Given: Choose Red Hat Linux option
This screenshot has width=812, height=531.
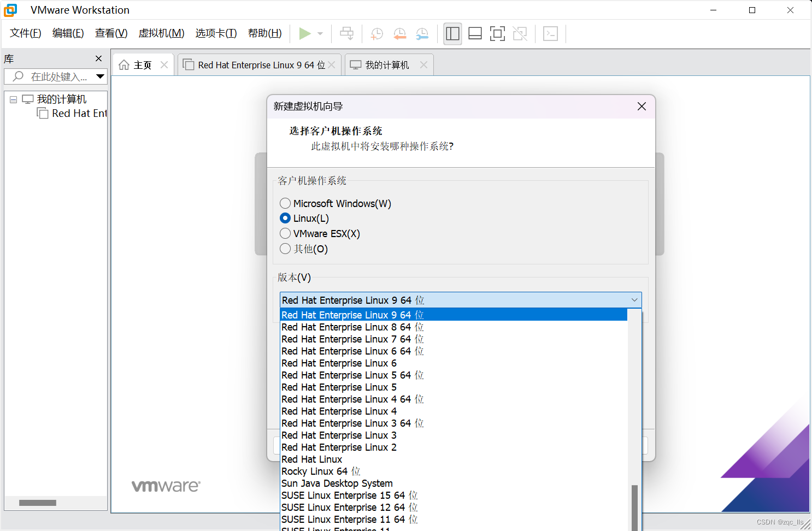Looking at the screenshot, I should pyautogui.click(x=454, y=459).
